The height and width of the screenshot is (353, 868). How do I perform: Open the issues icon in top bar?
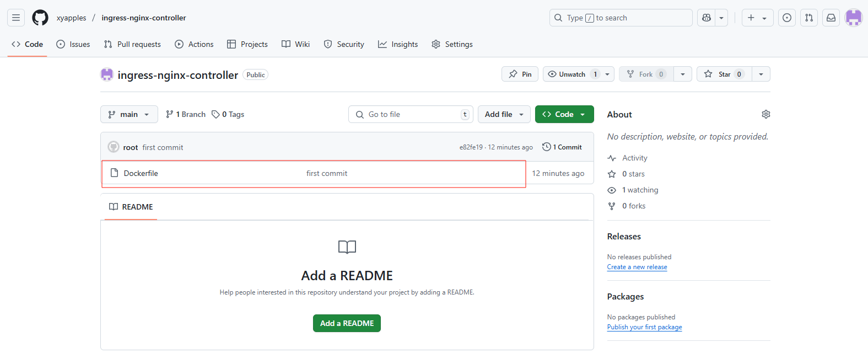(787, 18)
